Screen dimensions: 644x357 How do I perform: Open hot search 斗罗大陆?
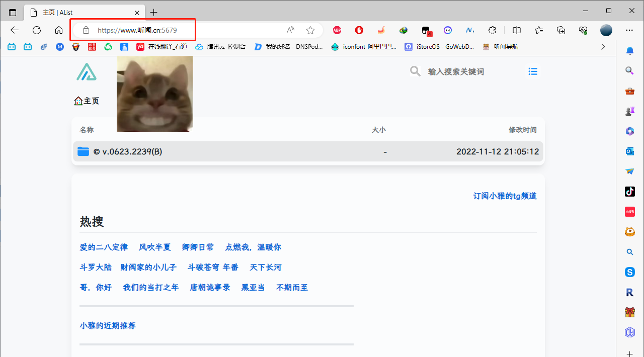pos(96,267)
